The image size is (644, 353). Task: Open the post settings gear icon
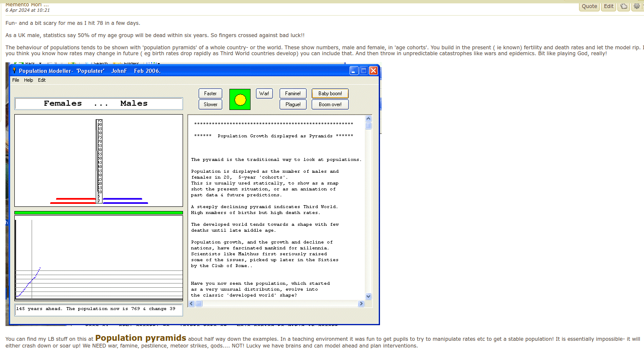click(636, 6)
